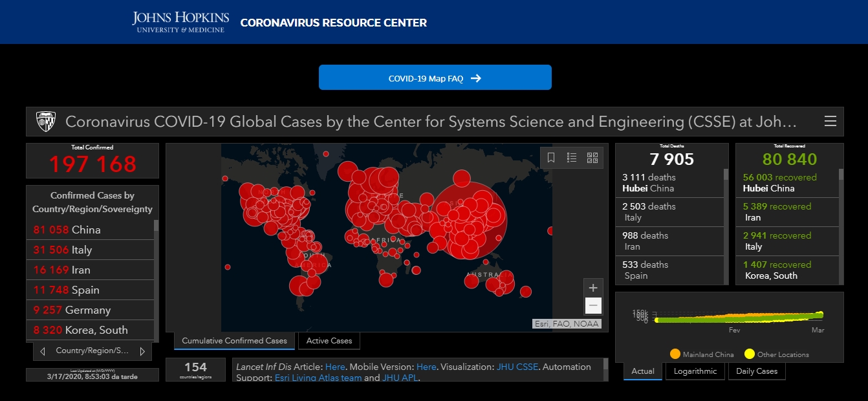Toggle Other Locations legend yellow dot
868x401 pixels.
(x=750, y=354)
